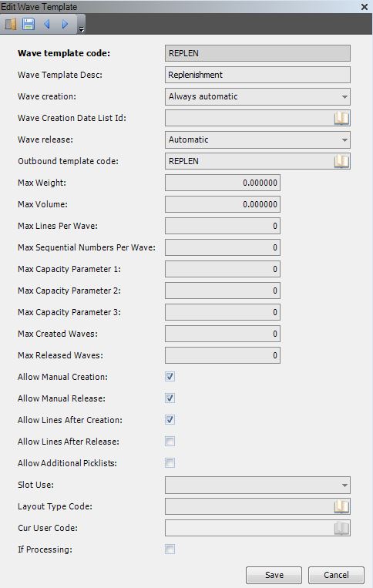Click the floppy disk save icon
This screenshot has height=588, width=373.
[x=29, y=25]
